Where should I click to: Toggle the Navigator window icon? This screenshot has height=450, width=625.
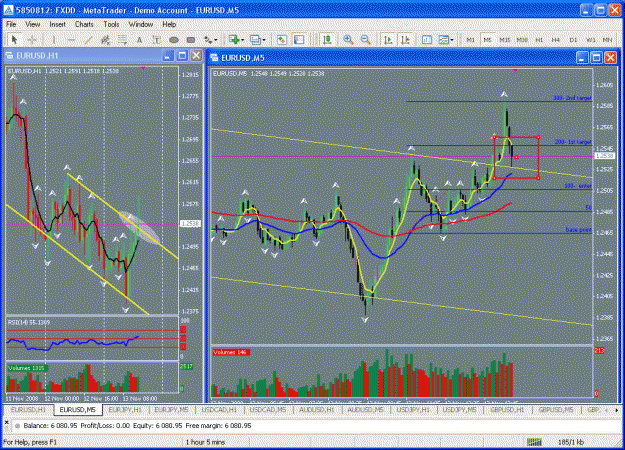coord(299,39)
